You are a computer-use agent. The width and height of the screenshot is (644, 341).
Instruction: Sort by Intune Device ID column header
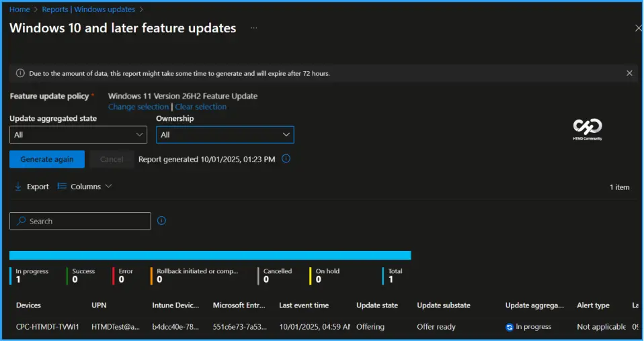tap(175, 305)
